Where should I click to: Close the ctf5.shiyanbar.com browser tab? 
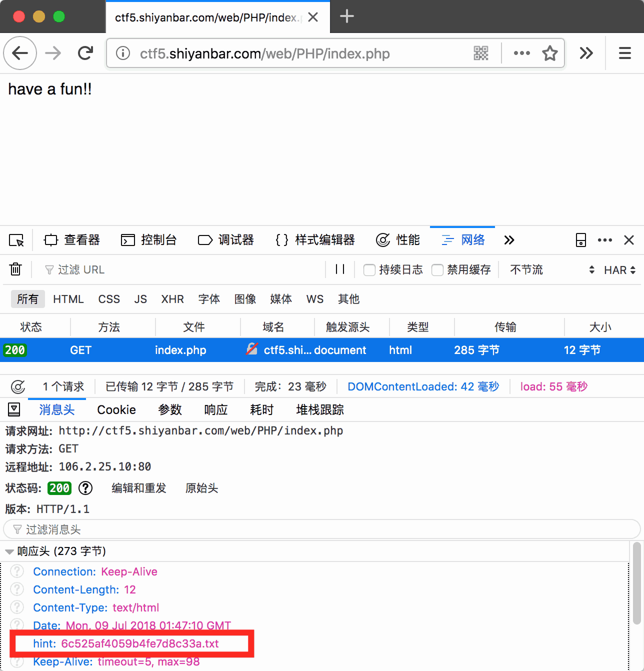tap(313, 17)
